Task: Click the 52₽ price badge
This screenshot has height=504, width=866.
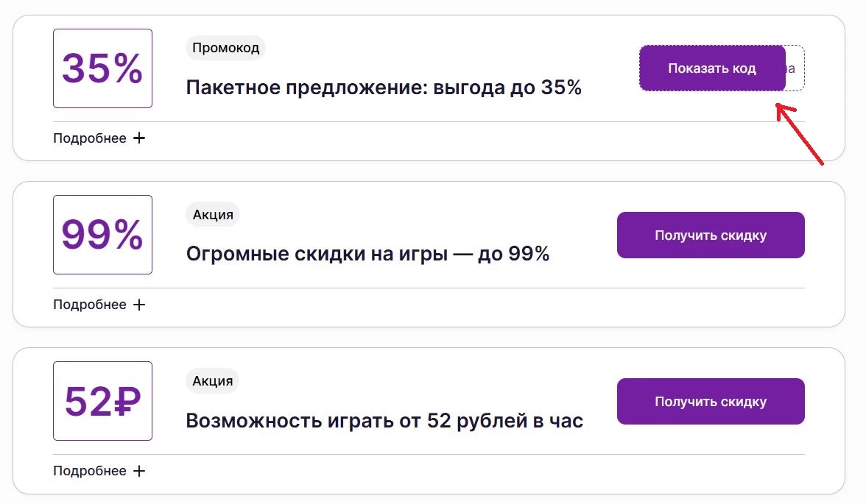Action: [x=102, y=400]
